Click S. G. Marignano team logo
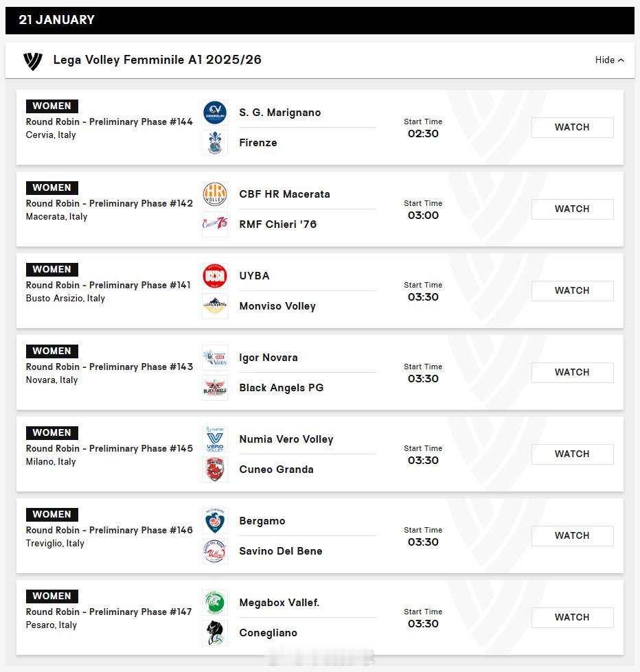Viewport: 640px width, 672px height. point(215,113)
